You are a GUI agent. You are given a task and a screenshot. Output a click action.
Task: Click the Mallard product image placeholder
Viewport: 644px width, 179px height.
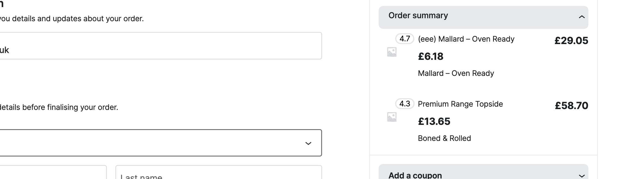point(392,52)
